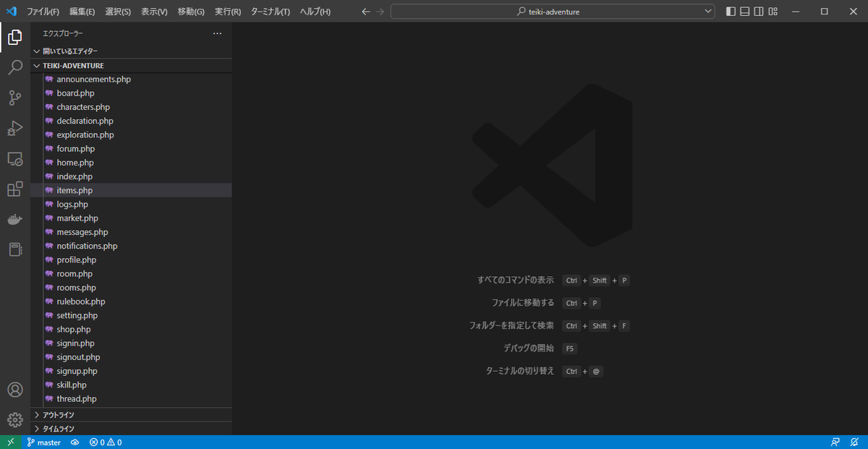Open skill.php file
Screen dimensions: 868x449
point(131,385)
